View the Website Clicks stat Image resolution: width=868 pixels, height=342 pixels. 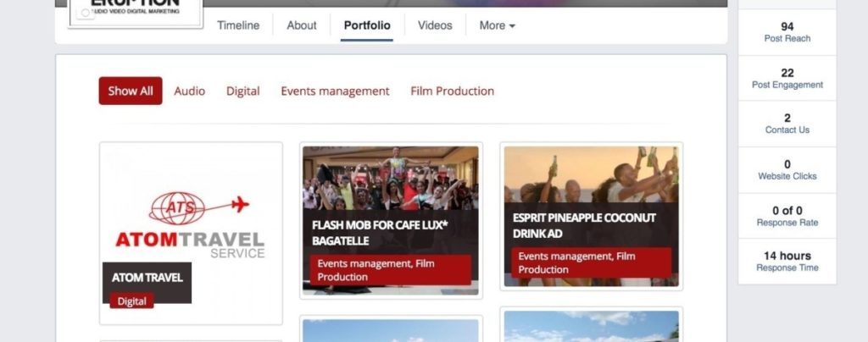tap(787, 169)
